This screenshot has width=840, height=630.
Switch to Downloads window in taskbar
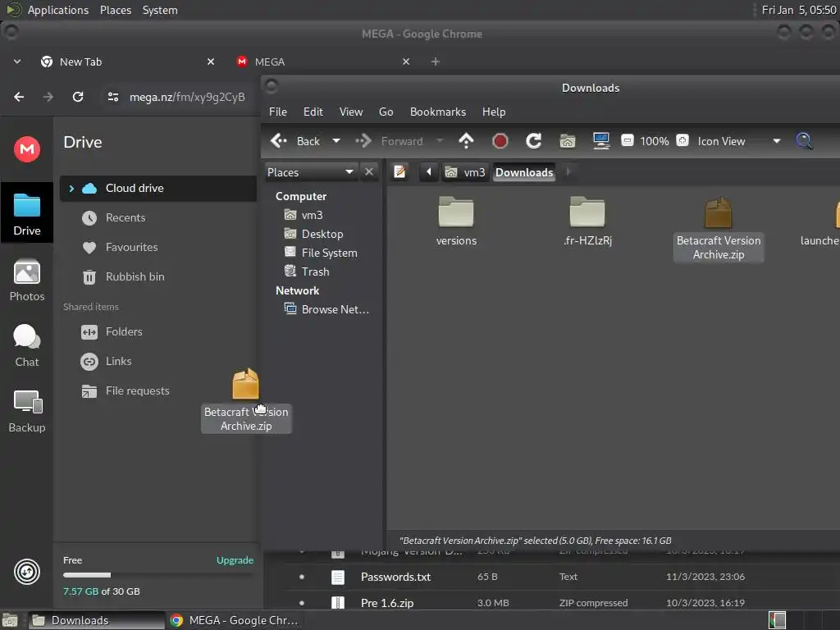pyautogui.click(x=97, y=620)
